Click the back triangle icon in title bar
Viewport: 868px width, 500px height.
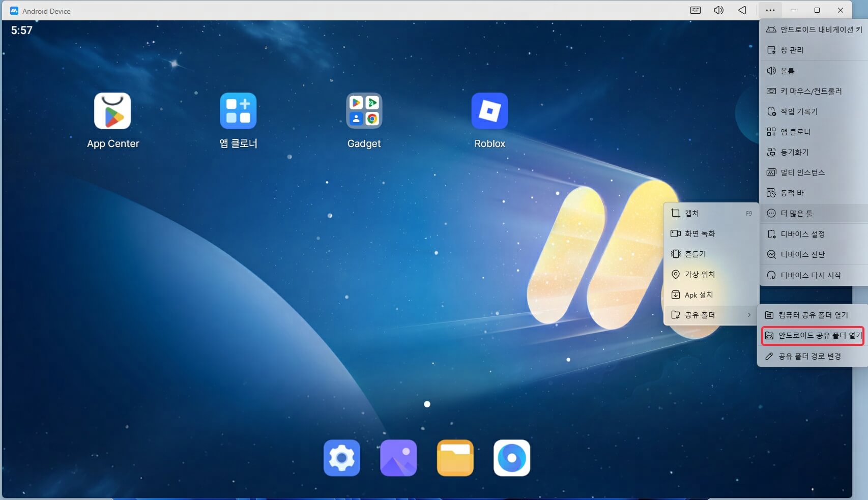pyautogui.click(x=742, y=10)
